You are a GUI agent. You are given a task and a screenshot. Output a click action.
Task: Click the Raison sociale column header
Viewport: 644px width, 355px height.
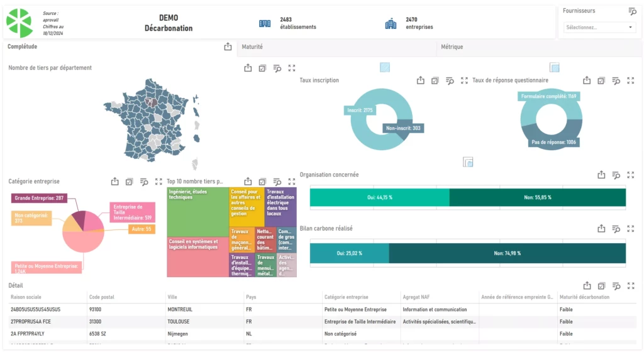pos(26,297)
